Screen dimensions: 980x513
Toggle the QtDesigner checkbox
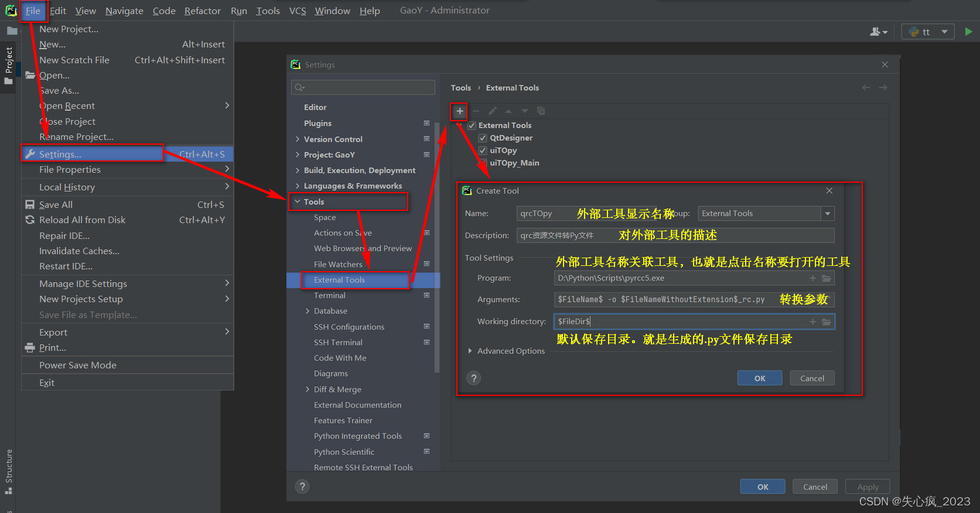(x=483, y=138)
